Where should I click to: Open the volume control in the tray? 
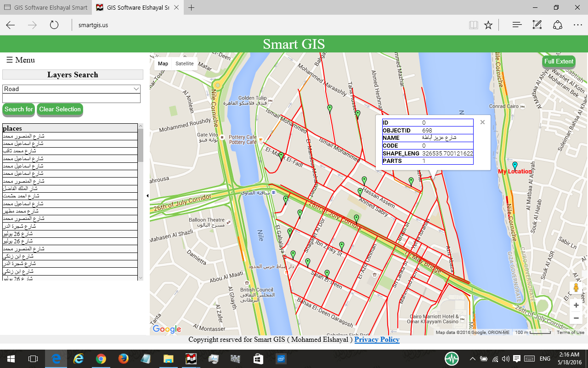point(506,359)
